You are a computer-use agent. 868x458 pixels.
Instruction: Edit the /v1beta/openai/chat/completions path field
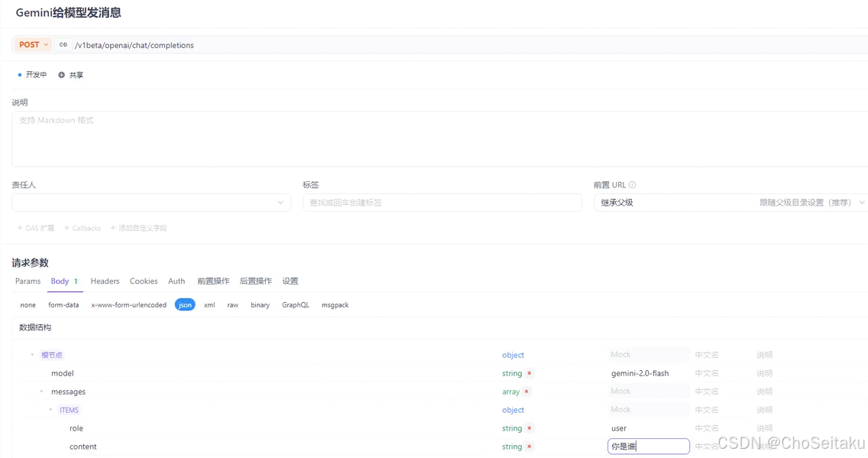pyautogui.click(x=134, y=45)
